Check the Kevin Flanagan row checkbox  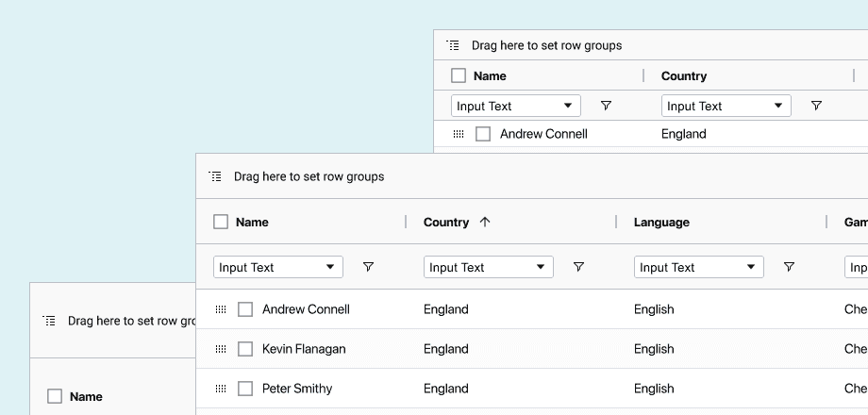pyautogui.click(x=245, y=349)
